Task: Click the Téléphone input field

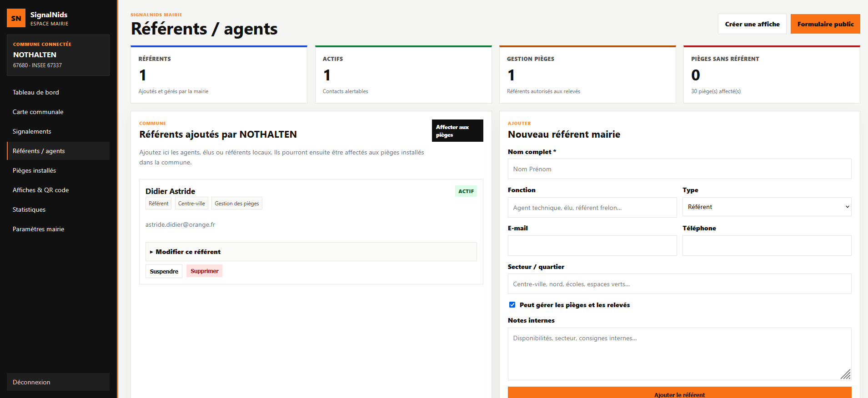Action: click(x=767, y=245)
